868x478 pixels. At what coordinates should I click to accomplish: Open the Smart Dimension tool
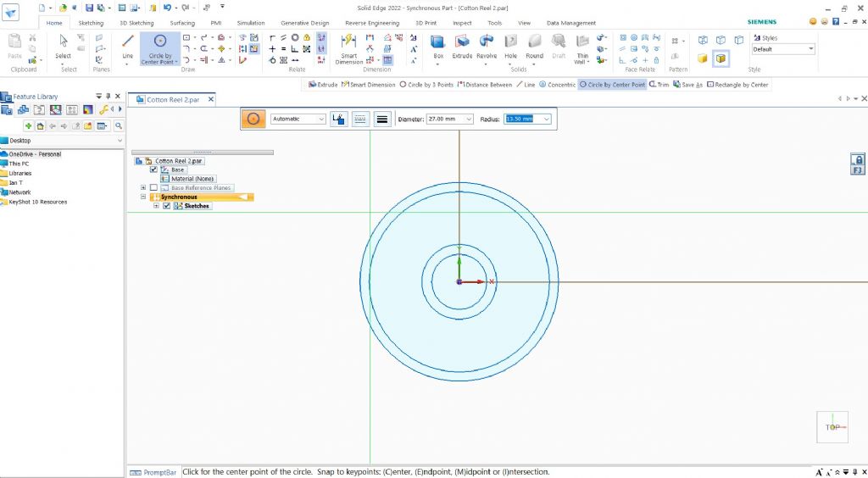[348, 48]
